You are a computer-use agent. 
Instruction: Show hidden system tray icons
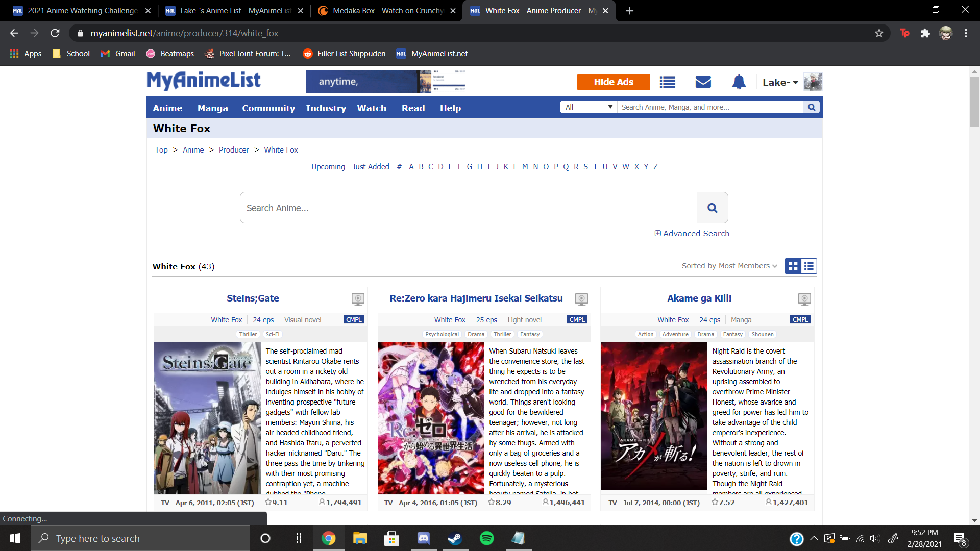click(x=814, y=538)
